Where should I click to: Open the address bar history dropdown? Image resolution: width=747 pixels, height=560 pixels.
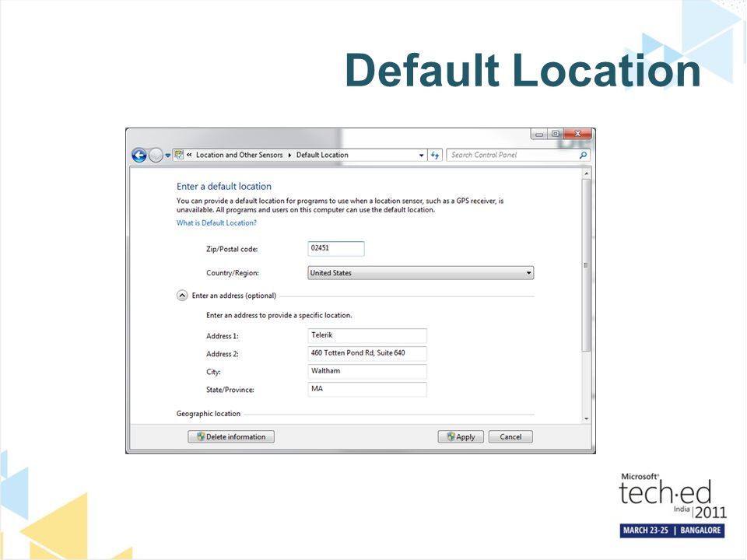421,156
